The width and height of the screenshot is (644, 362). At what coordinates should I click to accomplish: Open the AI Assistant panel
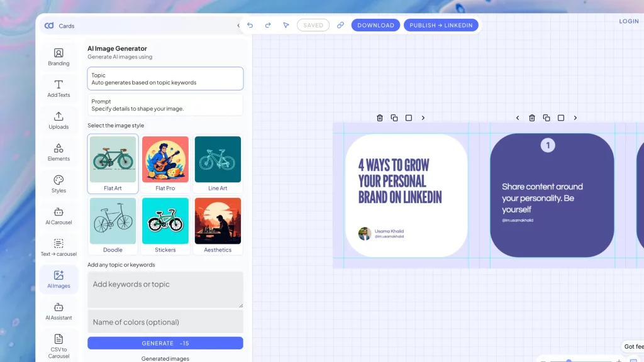[x=58, y=310]
